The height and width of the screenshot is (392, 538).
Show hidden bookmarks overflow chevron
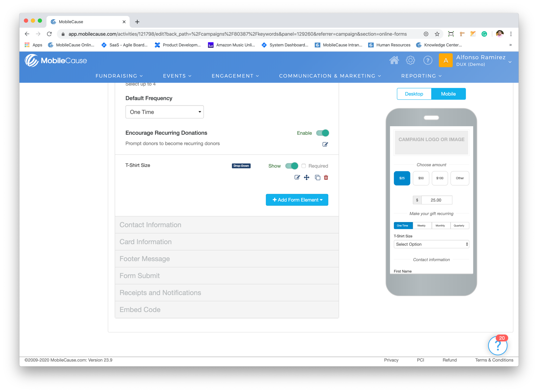tap(510, 45)
